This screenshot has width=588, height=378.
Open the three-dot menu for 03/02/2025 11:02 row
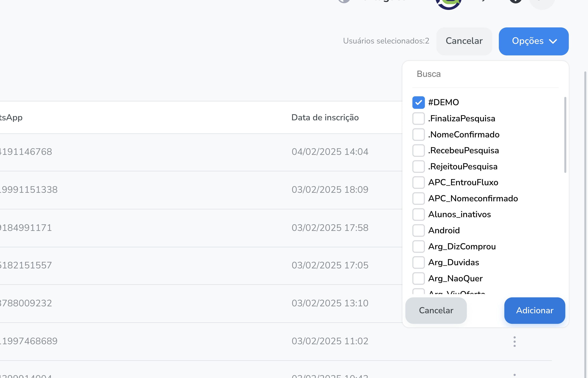[514, 341]
